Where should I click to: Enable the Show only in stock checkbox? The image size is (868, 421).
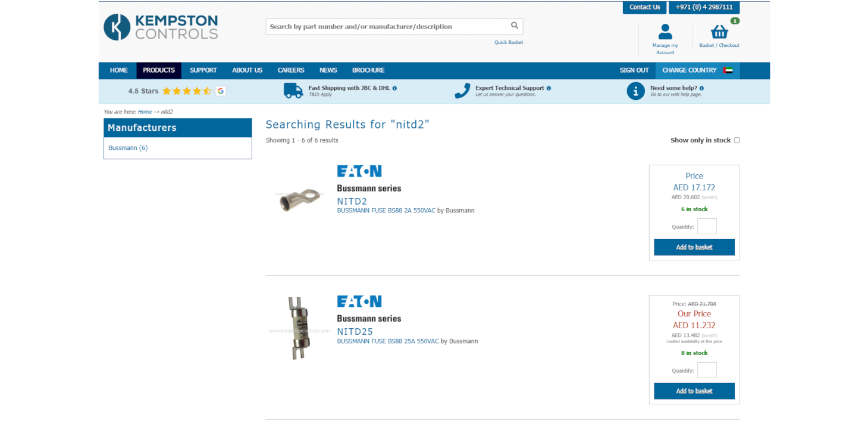click(737, 140)
